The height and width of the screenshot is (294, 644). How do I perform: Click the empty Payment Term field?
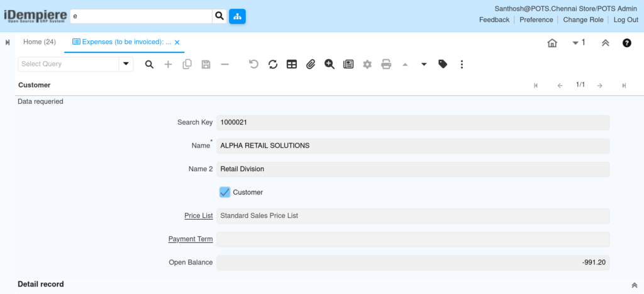click(413, 239)
